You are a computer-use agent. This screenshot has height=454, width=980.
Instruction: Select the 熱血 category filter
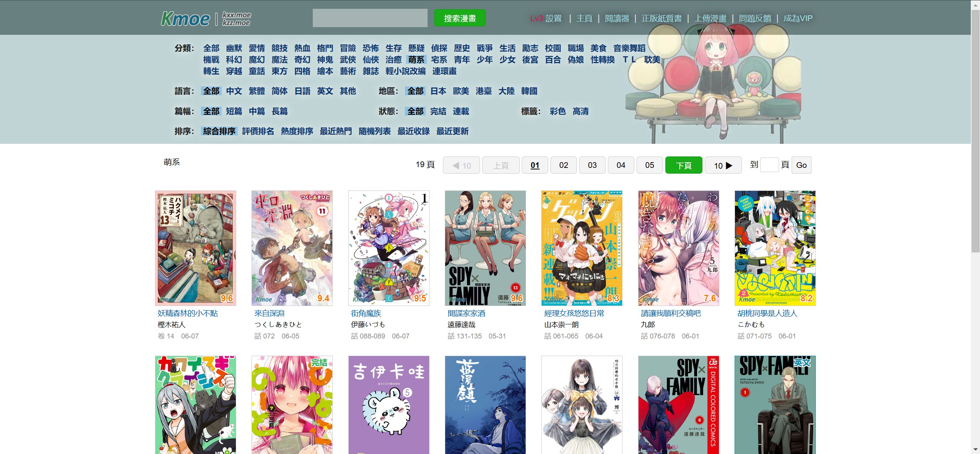tap(302, 48)
